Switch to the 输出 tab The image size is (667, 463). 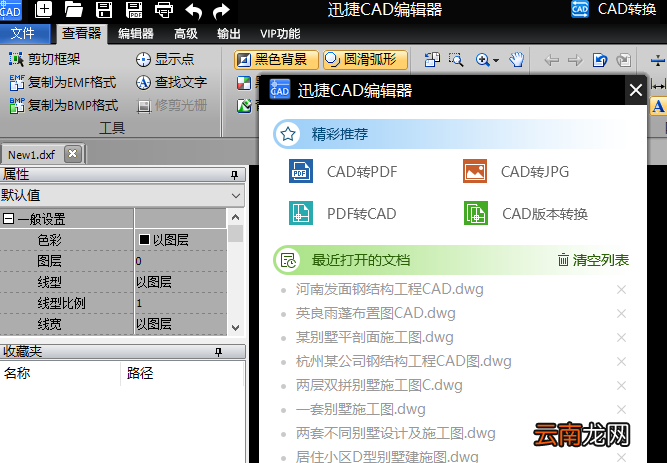tap(229, 34)
